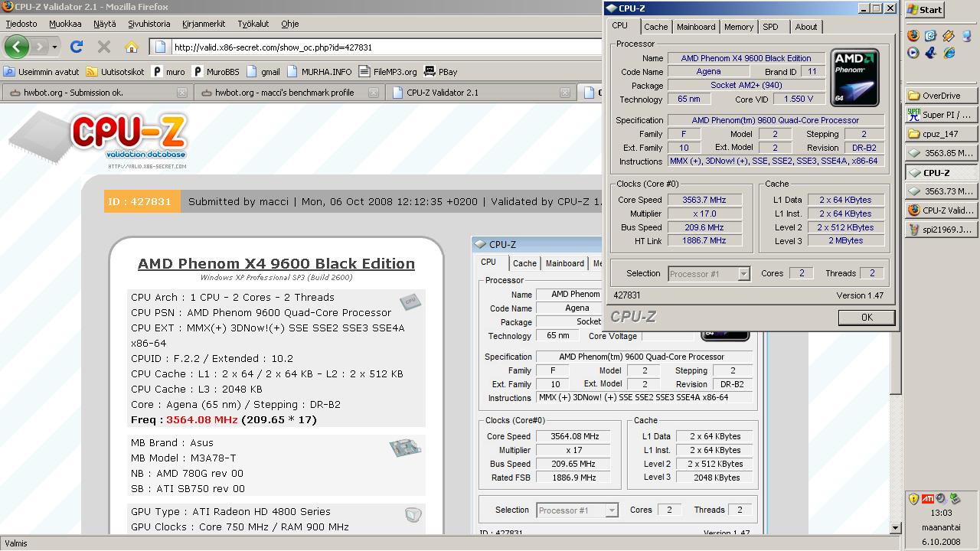The image size is (980, 551).
Task: Reload the page with the blue refresh icon
Action: 76,47
